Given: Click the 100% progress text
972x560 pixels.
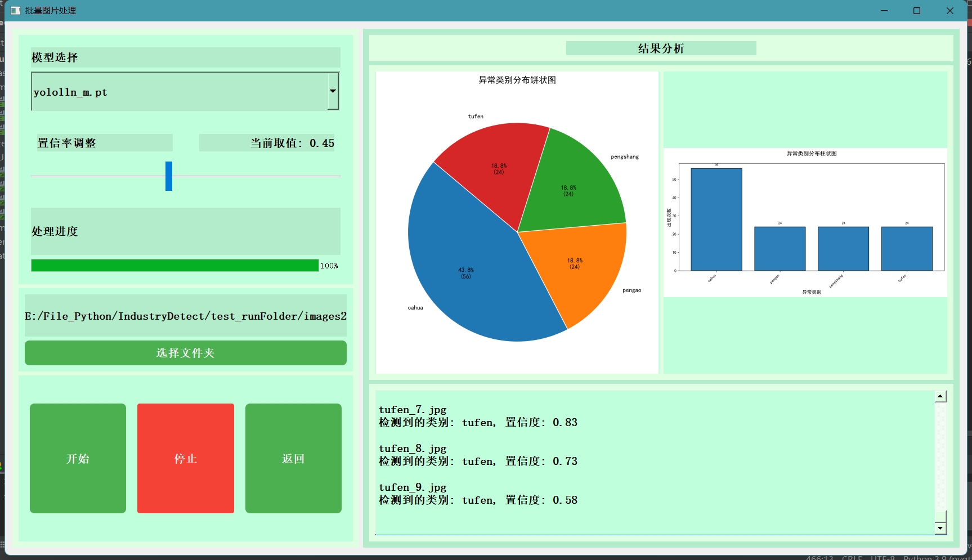Looking at the screenshot, I should click(x=329, y=266).
